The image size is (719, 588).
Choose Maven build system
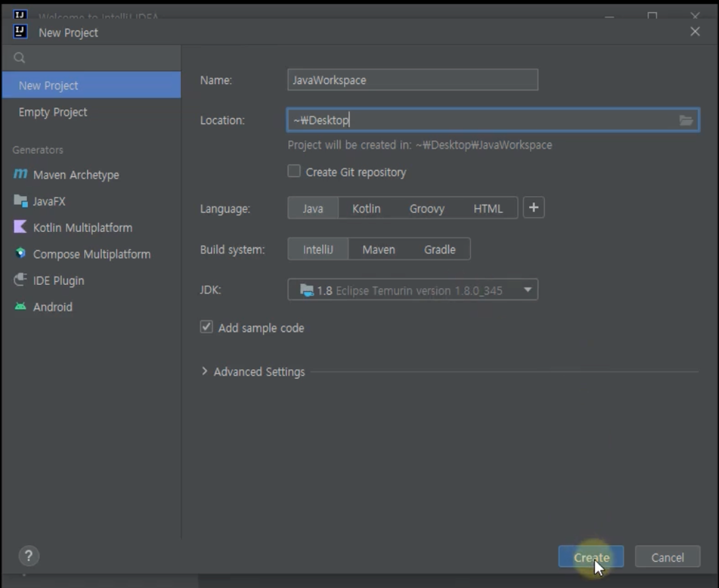tap(378, 250)
